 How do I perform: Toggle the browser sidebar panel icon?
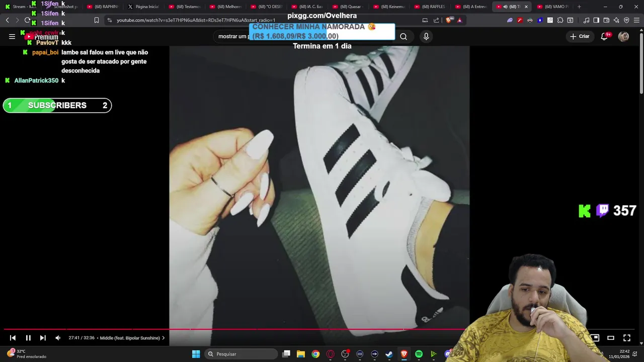[x=596, y=20]
